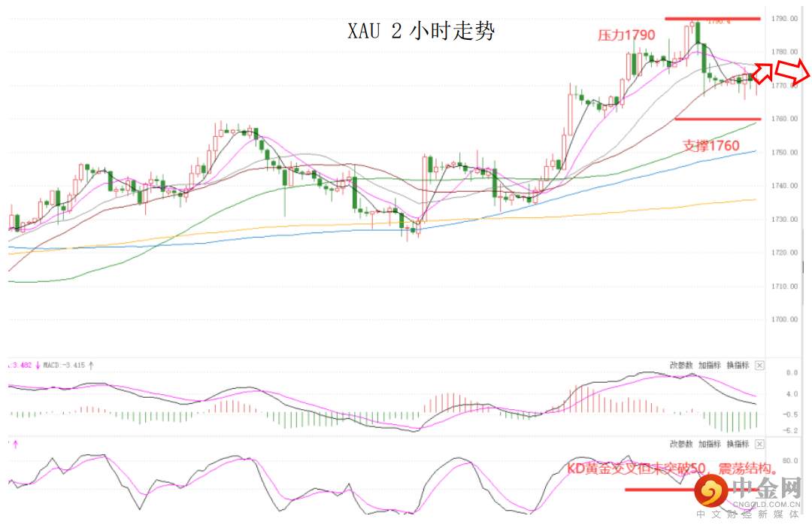Click the up arrow beside MACD:-3.415
The height and width of the screenshot is (528, 812).
(x=91, y=366)
